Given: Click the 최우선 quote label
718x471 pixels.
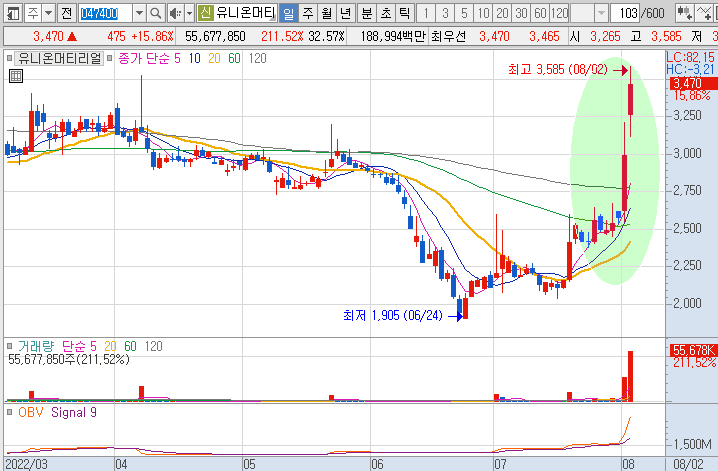Looking at the screenshot, I should (448, 37).
